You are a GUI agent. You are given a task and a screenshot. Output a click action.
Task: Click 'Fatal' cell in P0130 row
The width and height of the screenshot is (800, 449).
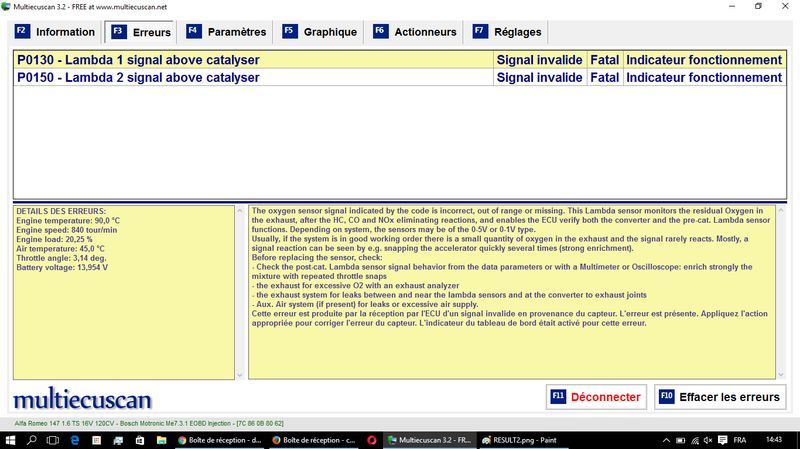pyautogui.click(x=605, y=60)
